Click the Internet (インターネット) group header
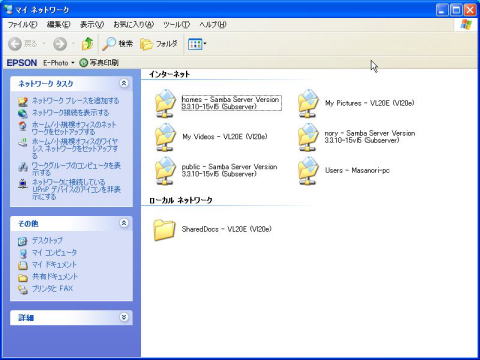Screen dimensions: 480x360 [x=169, y=74]
